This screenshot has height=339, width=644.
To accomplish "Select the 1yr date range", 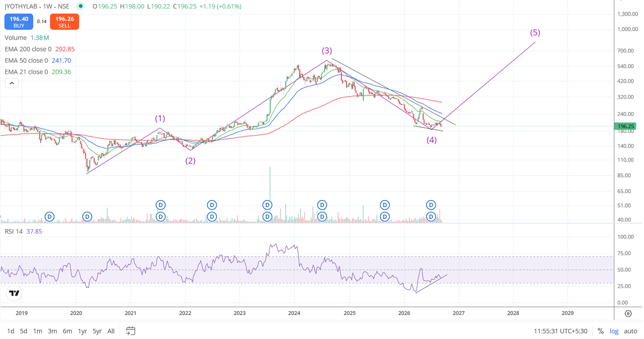I will [83, 331].
